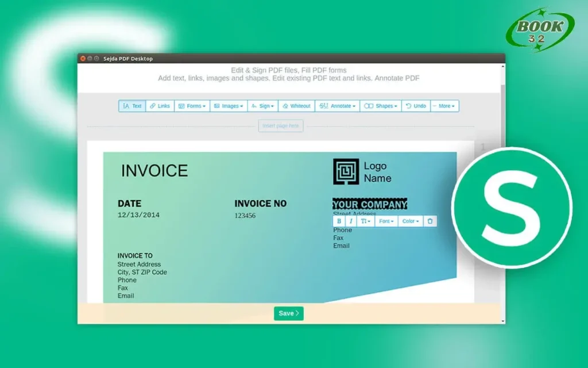588x368 pixels.
Task: Select the YOUR COMPANY highlighted text
Action: coord(370,204)
